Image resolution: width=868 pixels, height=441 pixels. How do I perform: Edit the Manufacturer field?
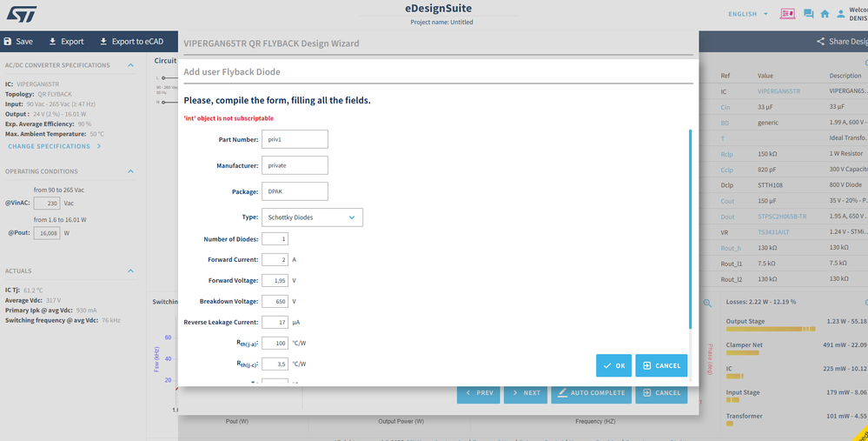coord(295,165)
